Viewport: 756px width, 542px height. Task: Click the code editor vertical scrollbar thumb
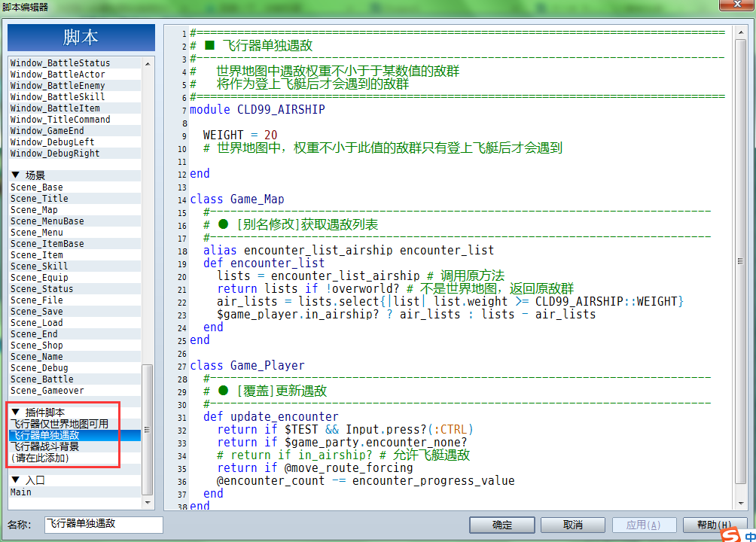[741, 261]
